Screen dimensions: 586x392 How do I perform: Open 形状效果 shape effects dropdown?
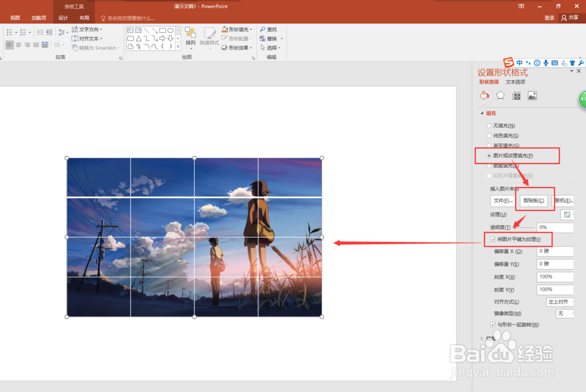pyautogui.click(x=237, y=48)
